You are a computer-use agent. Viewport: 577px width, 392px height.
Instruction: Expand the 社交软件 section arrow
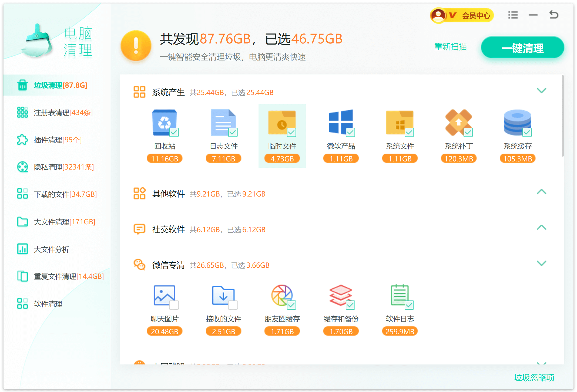541,228
